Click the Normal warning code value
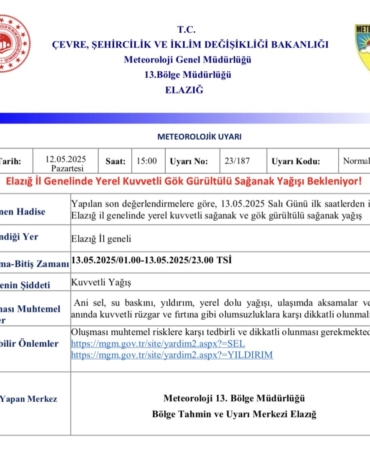This screenshot has height=450, width=370. pos(356,161)
